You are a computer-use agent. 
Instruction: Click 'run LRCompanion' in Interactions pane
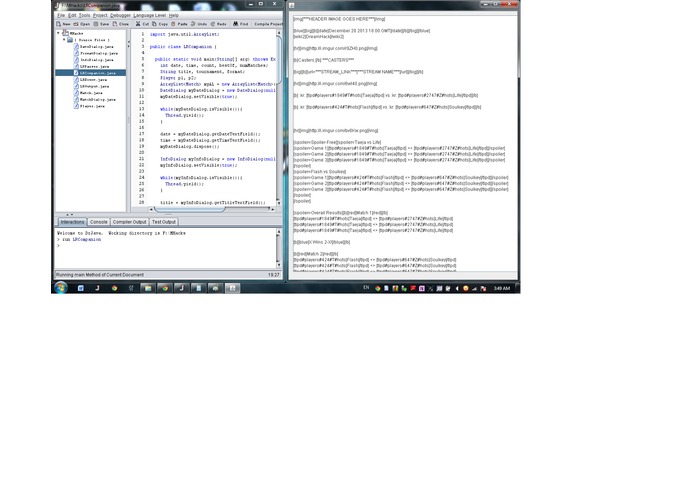pos(81,239)
